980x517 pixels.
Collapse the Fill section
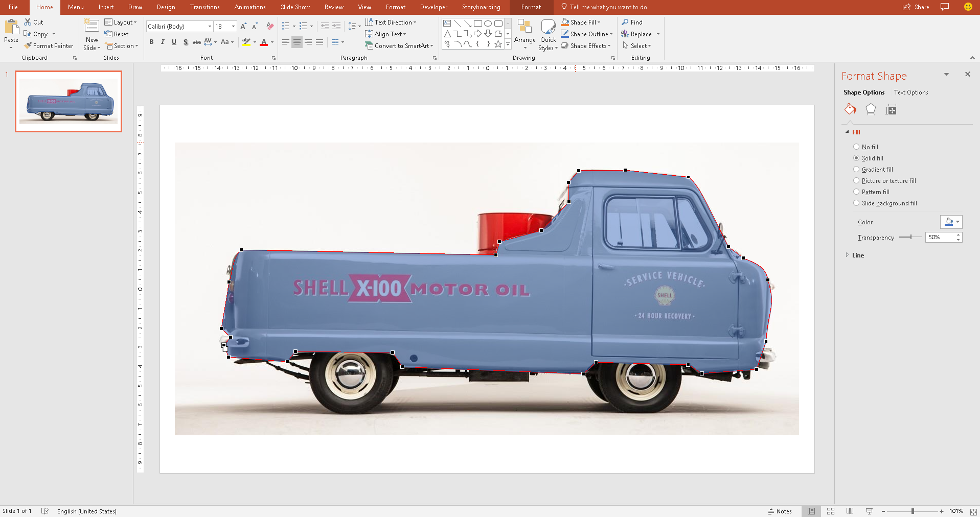tap(848, 132)
